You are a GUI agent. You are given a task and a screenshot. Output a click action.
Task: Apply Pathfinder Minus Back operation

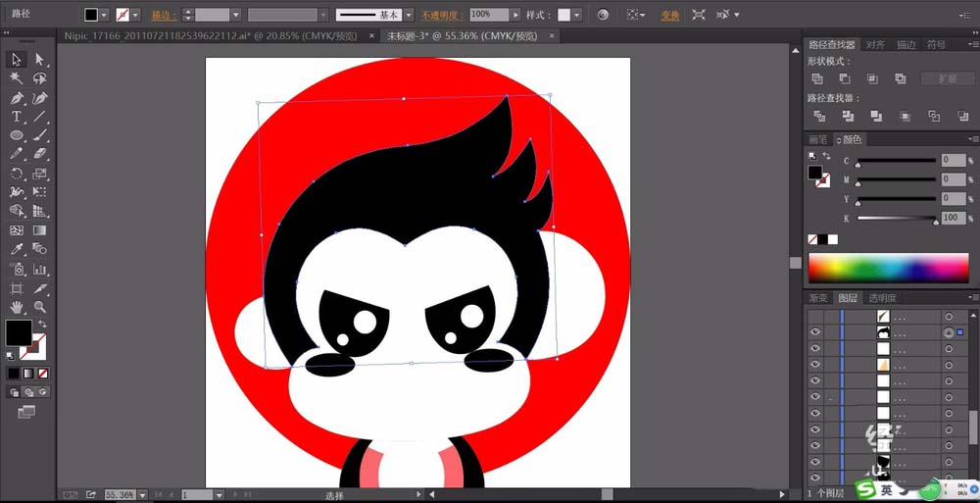963,116
